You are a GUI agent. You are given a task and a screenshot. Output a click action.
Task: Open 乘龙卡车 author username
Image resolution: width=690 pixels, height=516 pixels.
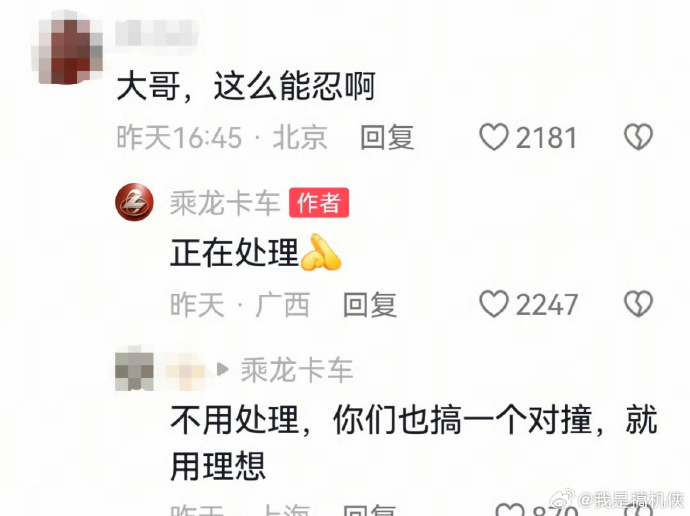[225, 203]
